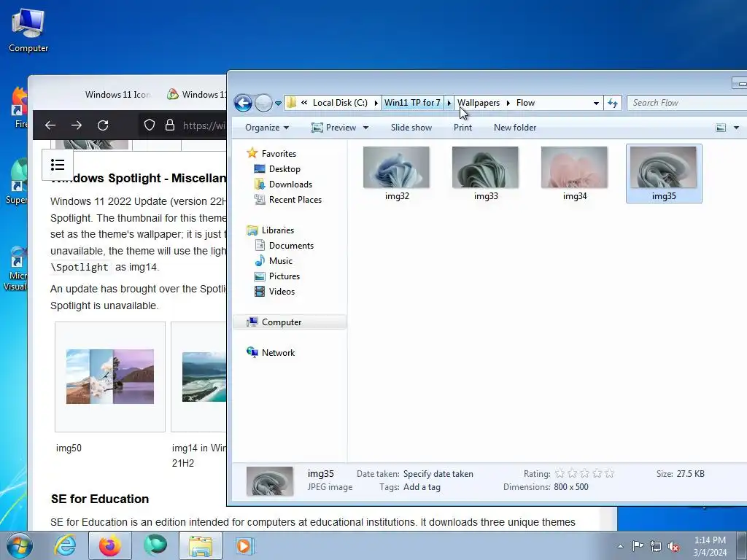Click the change view icon
Screen dimensions: 747x560
[721, 128]
